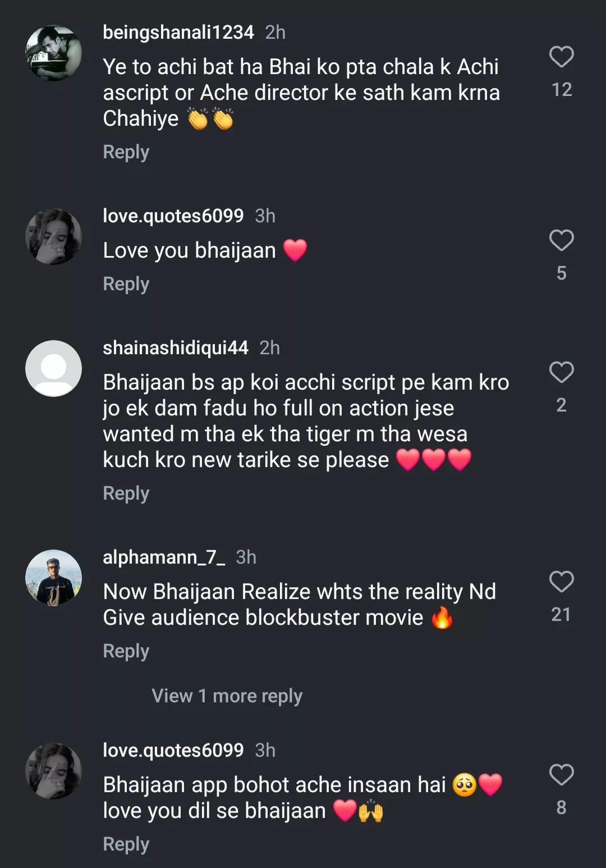View the 21 likes count on alphamann_7_'s comment
The height and width of the screenshot is (868, 606).
[561, 615]
